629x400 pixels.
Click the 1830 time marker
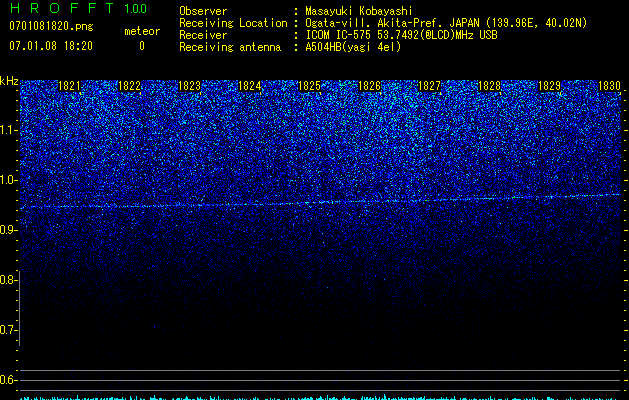coord(609,86)
